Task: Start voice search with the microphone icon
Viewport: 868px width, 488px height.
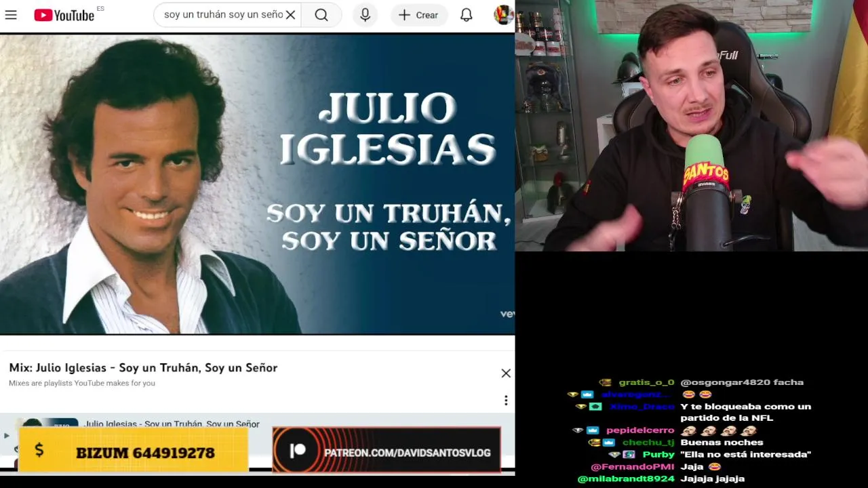Action: point(365,15)
